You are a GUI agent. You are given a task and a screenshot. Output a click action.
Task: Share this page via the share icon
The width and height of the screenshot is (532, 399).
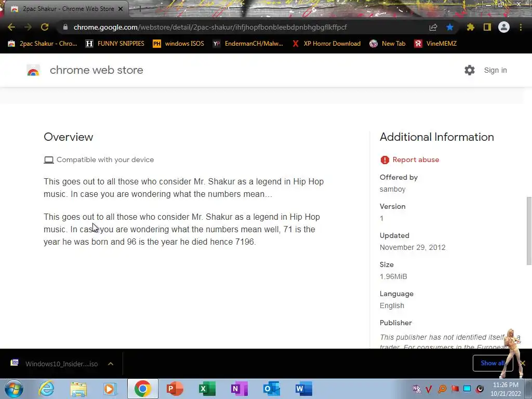coord(433,27)
